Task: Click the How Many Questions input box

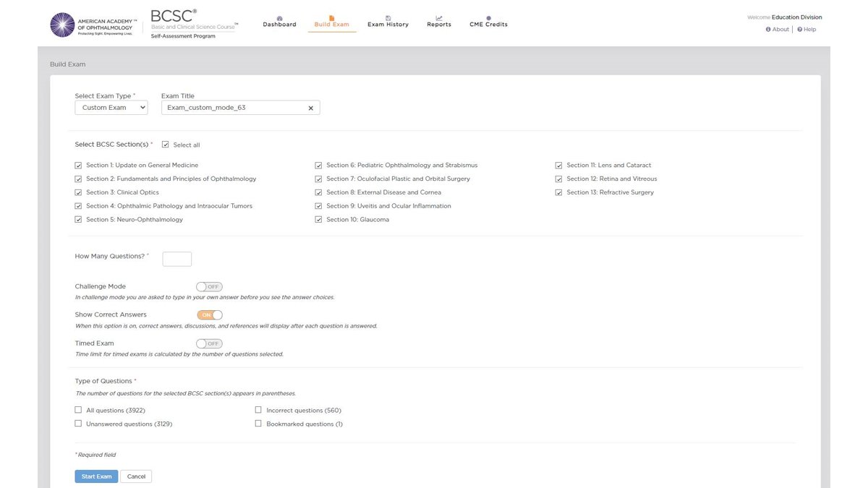Action: [x=176, y=259]
